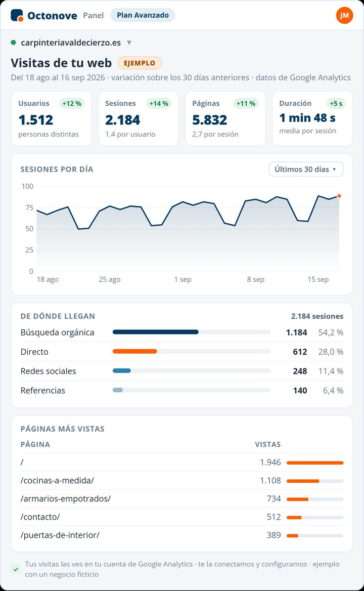Click the 1.108 views value

270,481
